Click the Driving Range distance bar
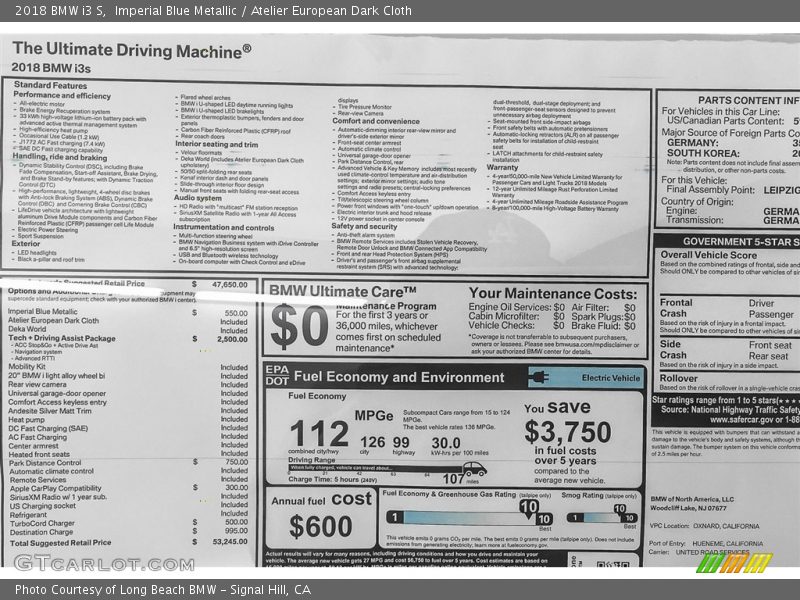The image size is (800, 600). pyautogui.click(x=375, y=468)
